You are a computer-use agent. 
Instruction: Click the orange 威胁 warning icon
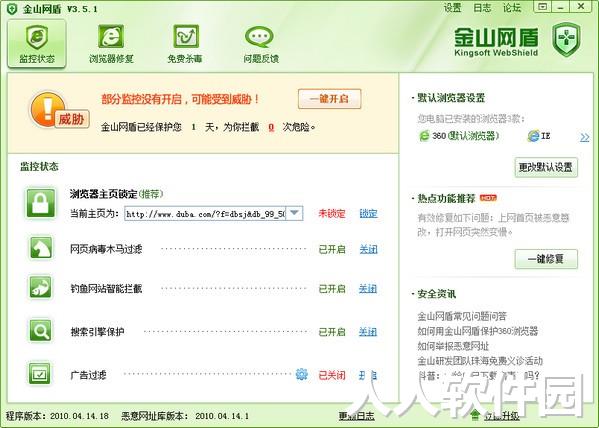(x=58, y=110)
